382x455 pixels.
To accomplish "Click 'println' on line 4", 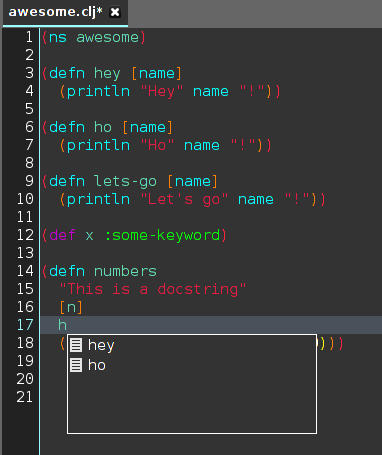I will coord(98,92).
